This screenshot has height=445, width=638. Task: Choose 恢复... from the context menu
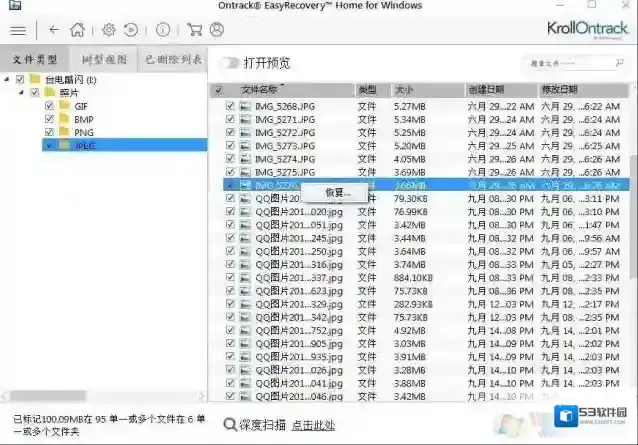pyautogui.click(x=337, y=192)
